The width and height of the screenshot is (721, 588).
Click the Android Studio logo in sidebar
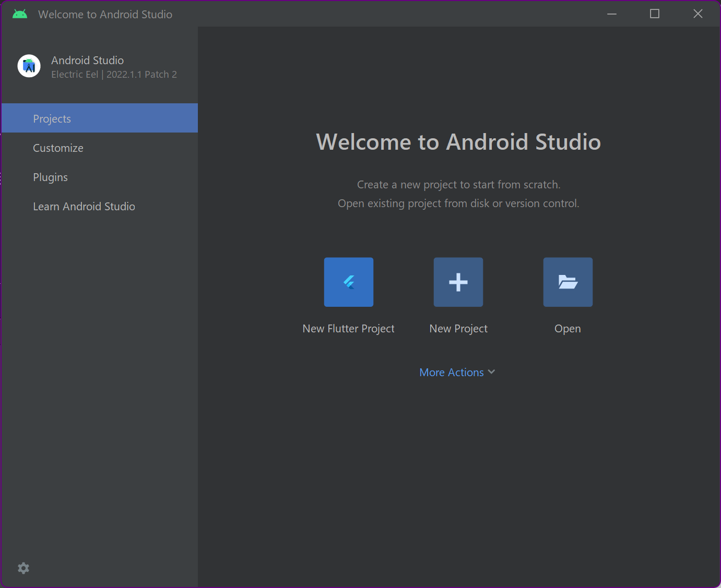29,66
